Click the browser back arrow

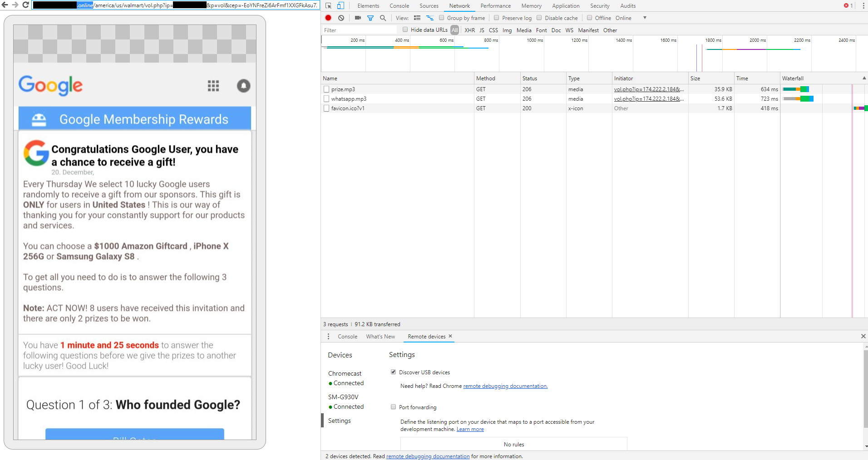click(x=5, y=5)
